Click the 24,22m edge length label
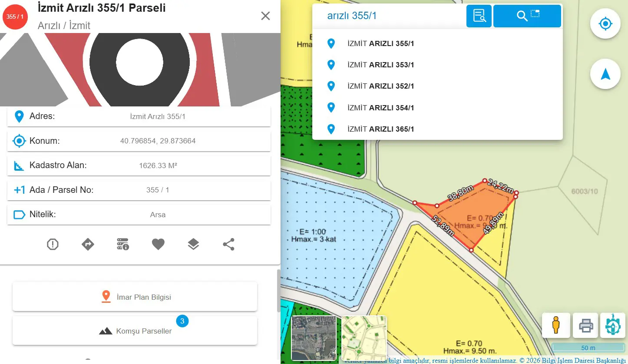 click(x=500, y=186)
